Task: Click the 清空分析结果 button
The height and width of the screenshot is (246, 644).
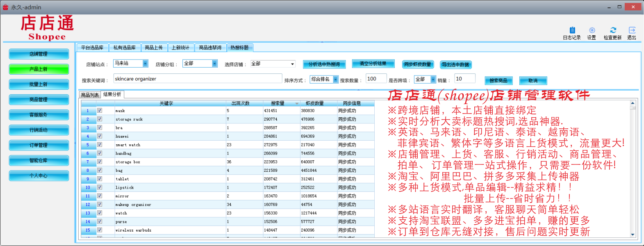Action: pyautogui.click(x=373, y=64)
